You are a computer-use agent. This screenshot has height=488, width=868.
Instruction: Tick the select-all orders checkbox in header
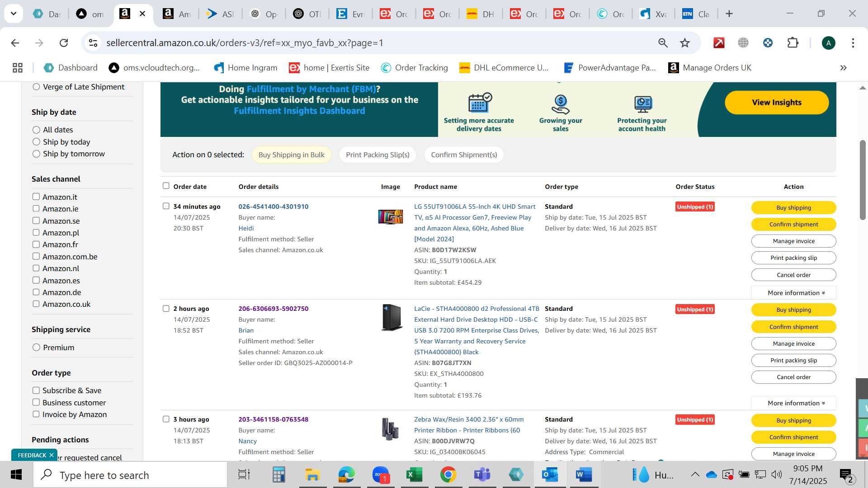tap(166, 186)
